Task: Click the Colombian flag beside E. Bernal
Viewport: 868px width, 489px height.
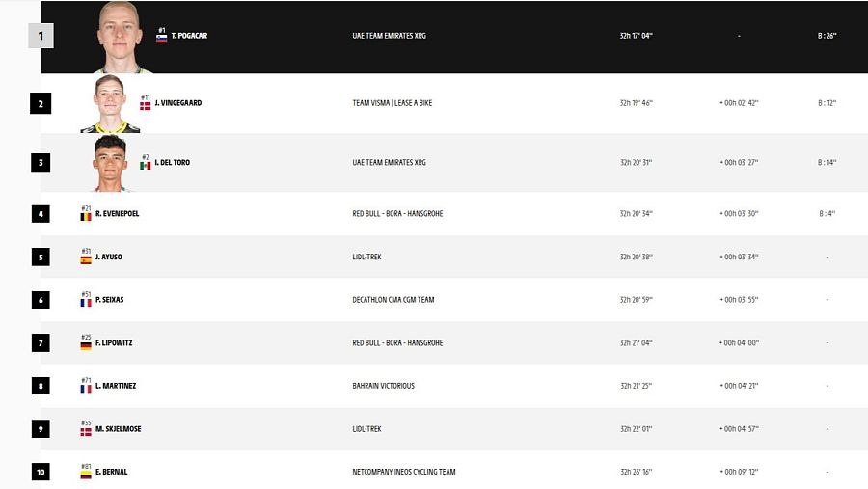Action: tap(86, 475)
